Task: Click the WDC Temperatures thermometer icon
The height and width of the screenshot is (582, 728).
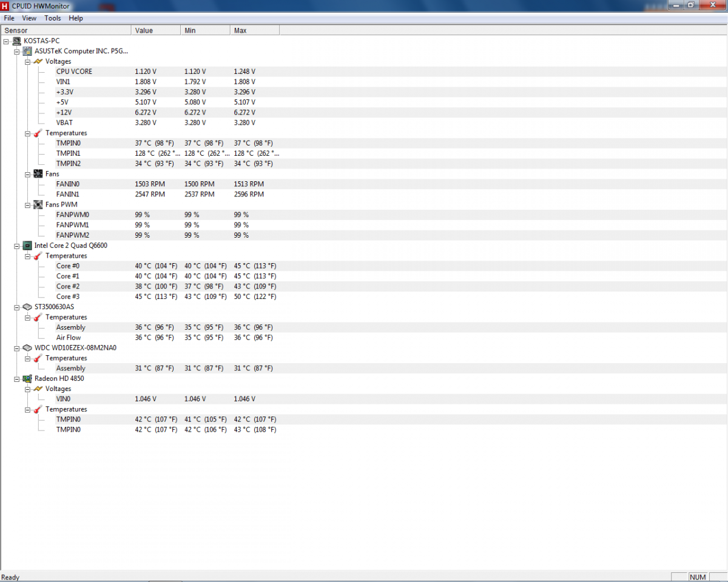Action: tap(38, 358)
